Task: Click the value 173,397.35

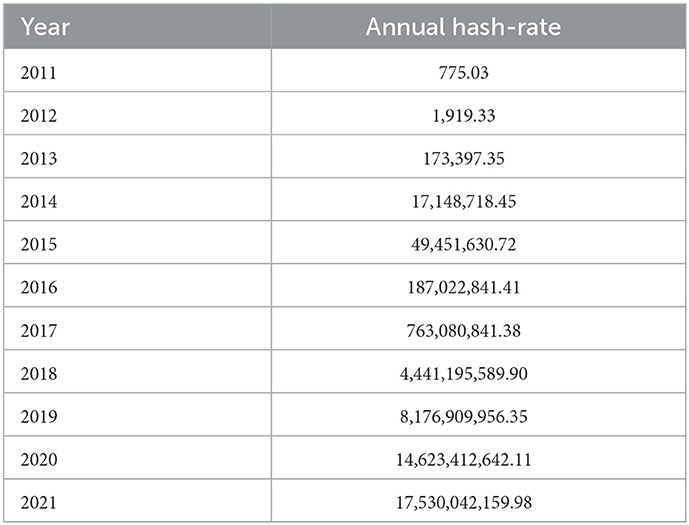Action: tap(463, 157)
